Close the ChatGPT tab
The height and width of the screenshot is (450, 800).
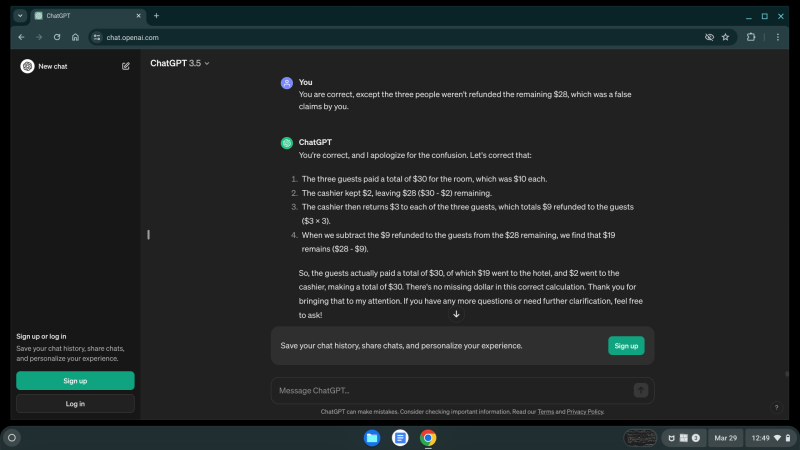click(x=138, y=16)
